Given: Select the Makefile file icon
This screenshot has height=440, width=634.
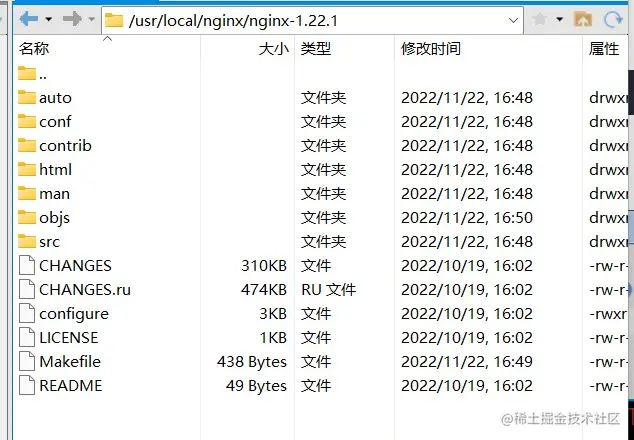Looking at the screenshot, I should point(27,362).
